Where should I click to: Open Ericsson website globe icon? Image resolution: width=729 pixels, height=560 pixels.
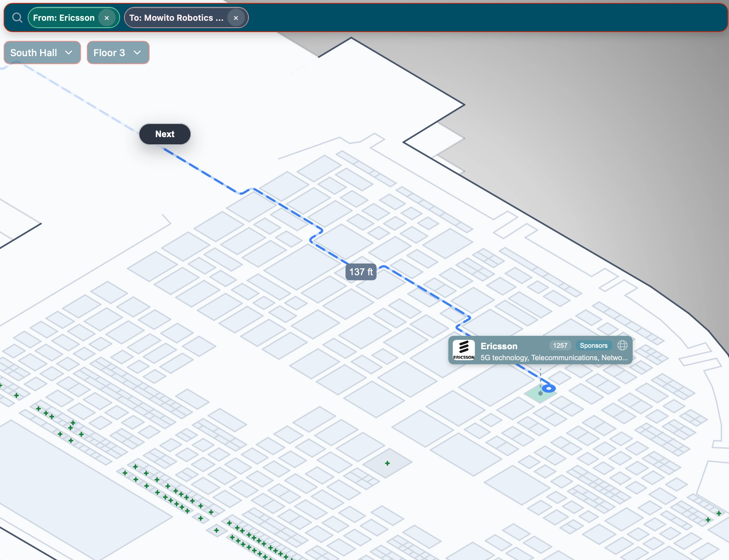point(622,345)
